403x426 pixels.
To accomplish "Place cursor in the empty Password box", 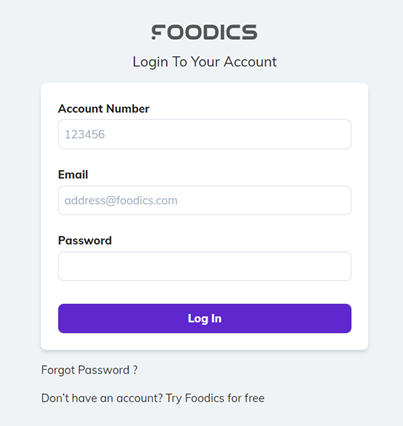I will pyautogui.click(x=205, y=266).
